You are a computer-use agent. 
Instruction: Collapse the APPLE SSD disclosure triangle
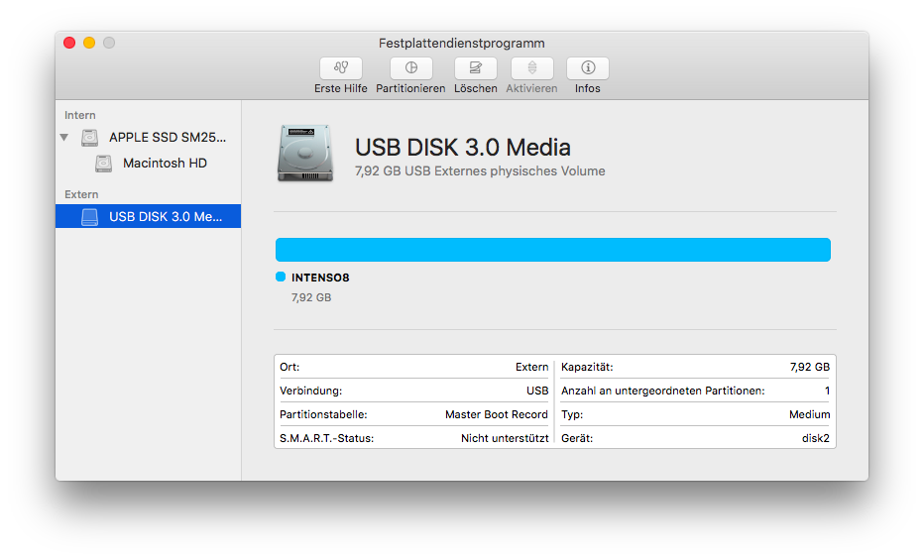pos(64,138)
